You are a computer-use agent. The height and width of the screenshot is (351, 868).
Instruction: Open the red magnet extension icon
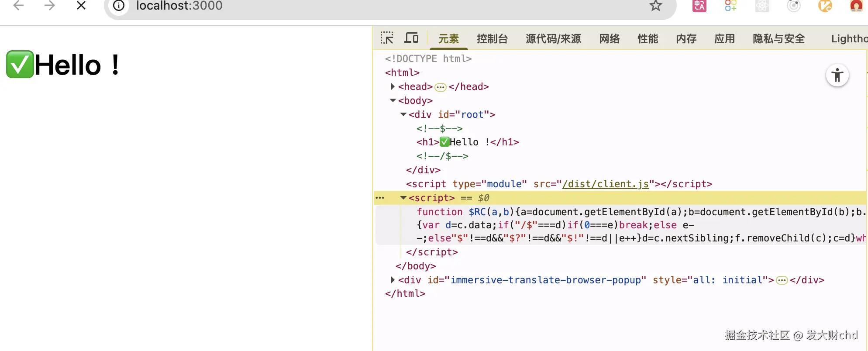857,5
